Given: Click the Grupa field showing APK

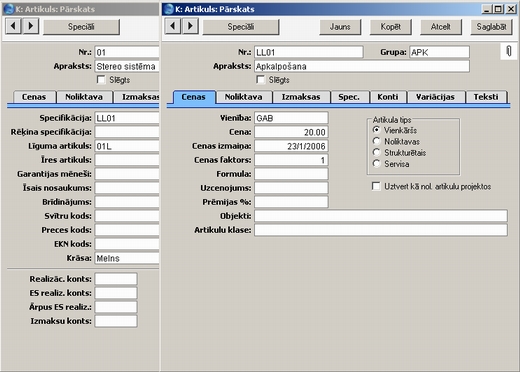Looking at the screenshot, I should coord(439,52).
